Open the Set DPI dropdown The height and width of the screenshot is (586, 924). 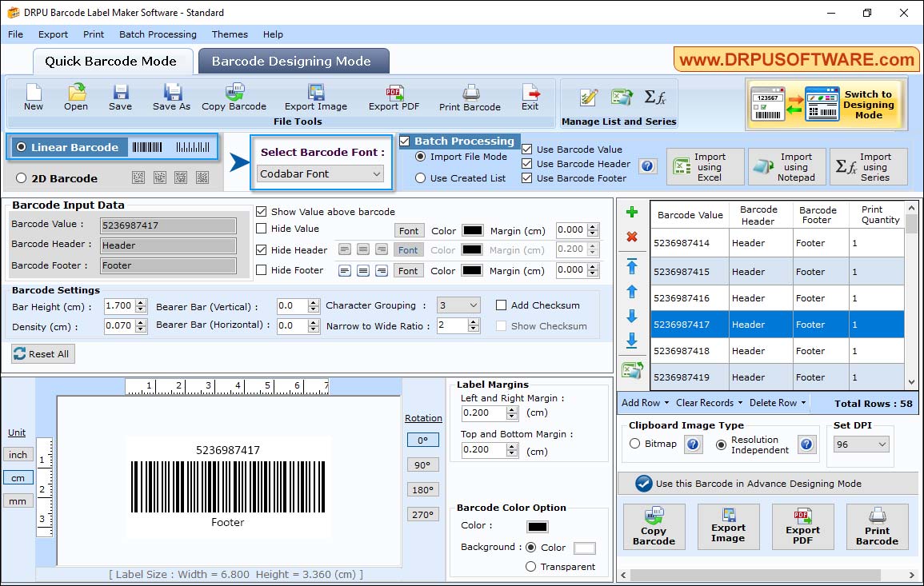coord(861,443)
